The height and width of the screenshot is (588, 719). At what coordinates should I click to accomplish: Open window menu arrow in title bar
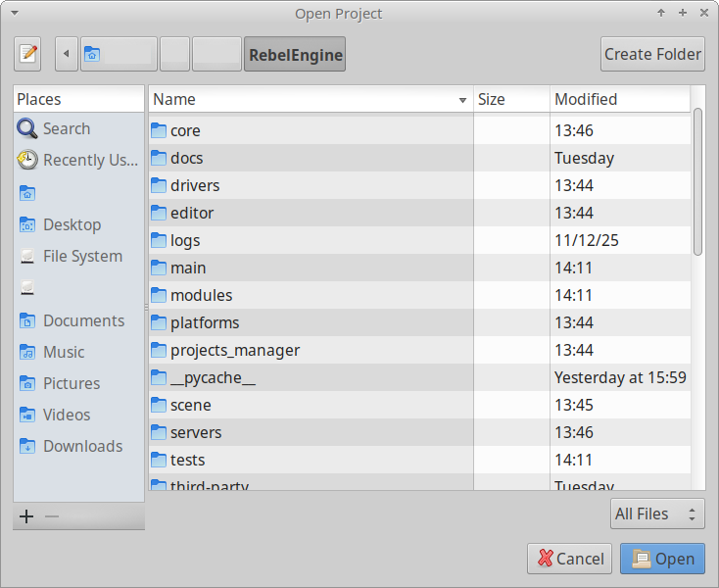pyautogui.click(x=15, y=13)
